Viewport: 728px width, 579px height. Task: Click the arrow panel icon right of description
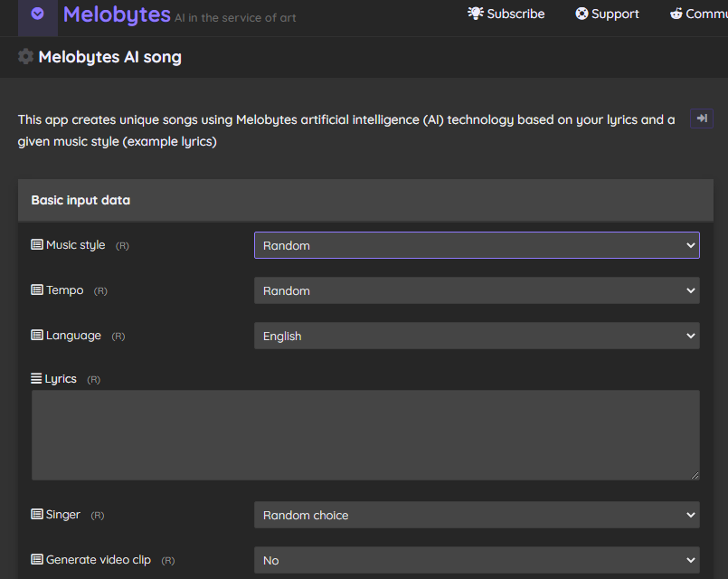coord(701,119)
